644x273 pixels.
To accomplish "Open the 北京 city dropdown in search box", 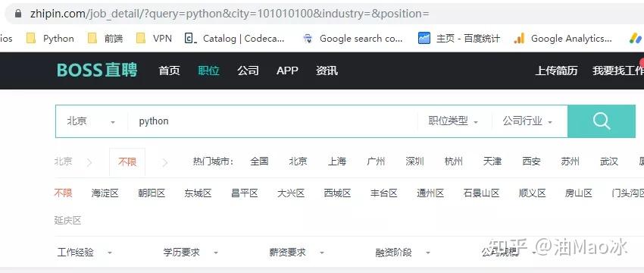I will (91, 121).
